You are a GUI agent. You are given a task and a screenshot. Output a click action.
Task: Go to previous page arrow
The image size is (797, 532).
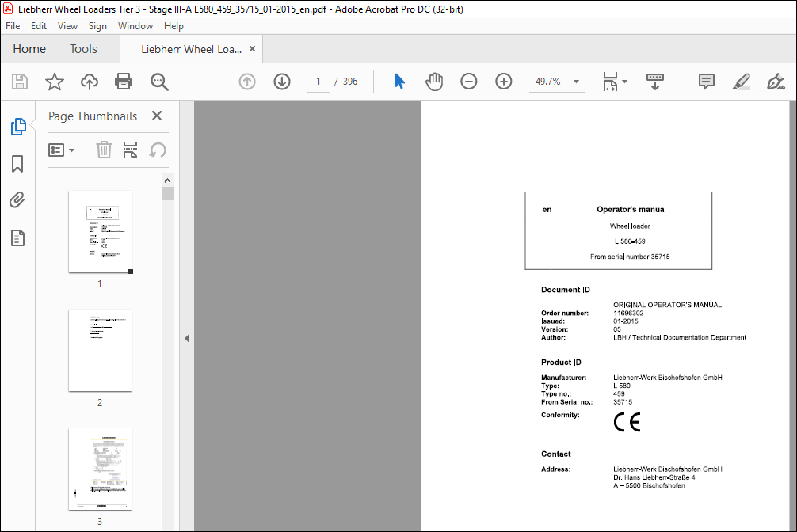click(x=247, y=82)
